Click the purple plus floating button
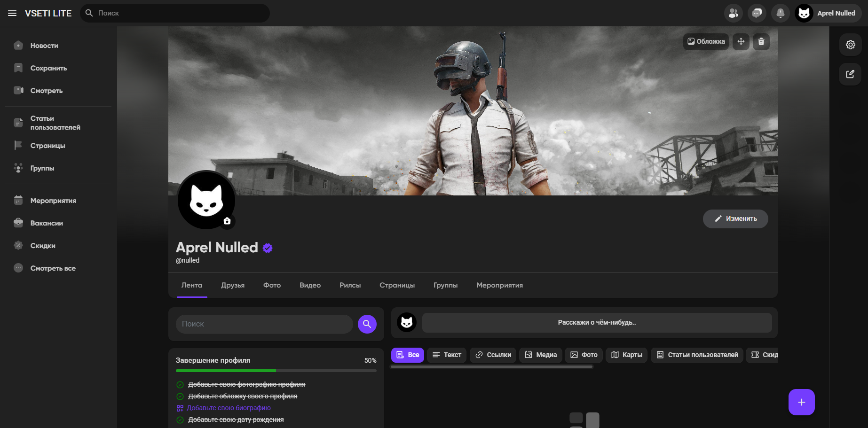 pyautogui.click(x=802, y=402)
